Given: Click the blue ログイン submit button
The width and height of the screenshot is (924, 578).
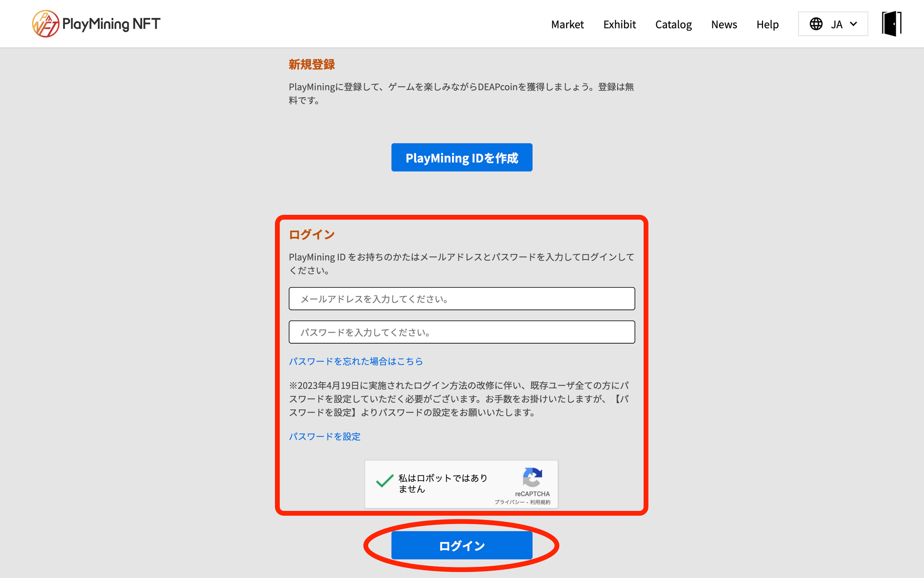Looking at the screenshot, I should click(462, 545).
